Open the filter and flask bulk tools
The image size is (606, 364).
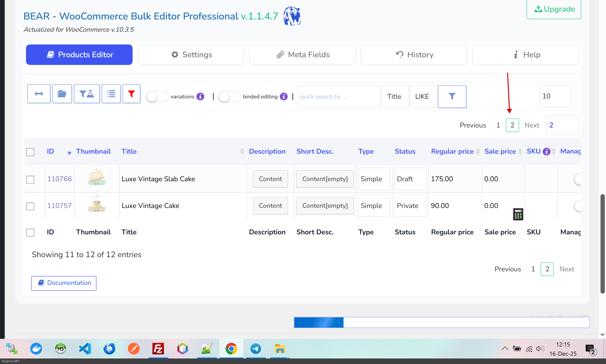(x=87, y=94)
